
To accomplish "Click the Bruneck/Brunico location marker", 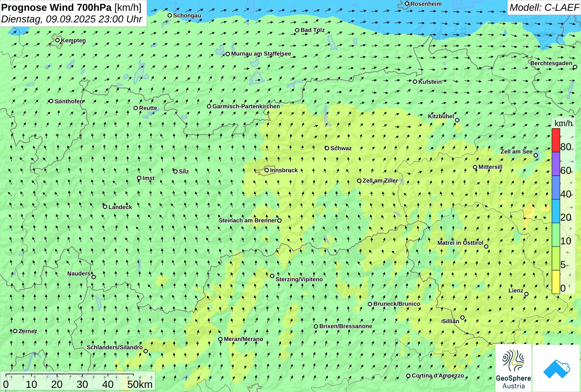I will coord(370,304).
